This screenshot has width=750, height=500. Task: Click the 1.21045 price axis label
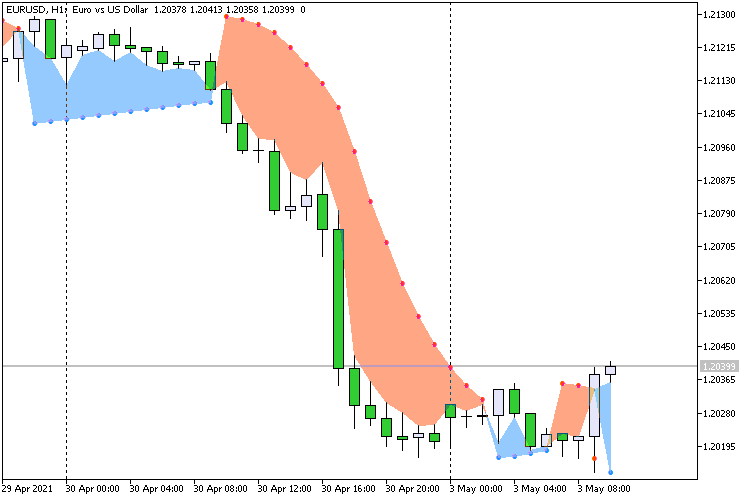pos(719,114)
